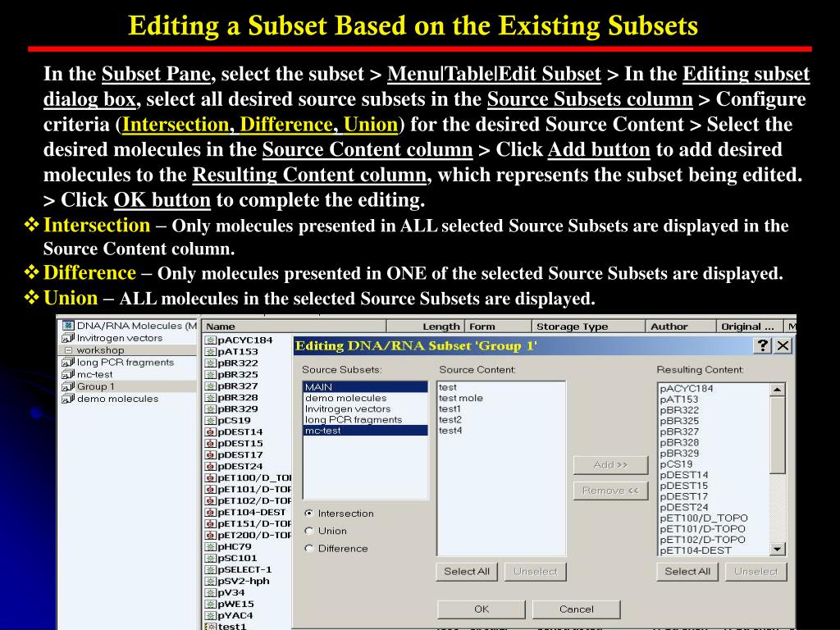Viewport: 840px width, 630px height.
Task: Click the pACYC184 molecule icon in list
Action: [211, 340]
